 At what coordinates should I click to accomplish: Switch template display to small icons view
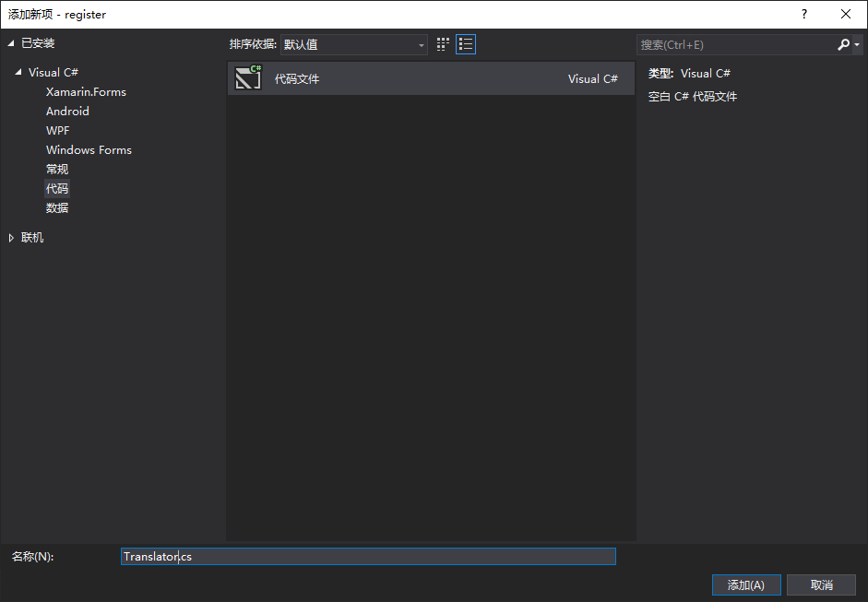coord(441,43)
